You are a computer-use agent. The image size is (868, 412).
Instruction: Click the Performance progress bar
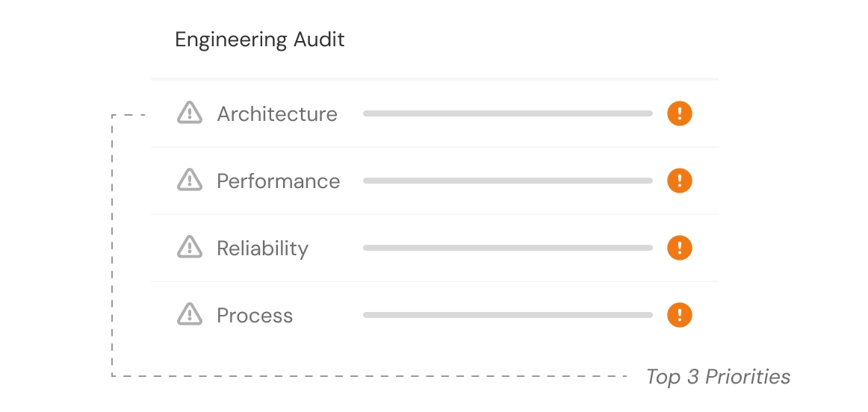click(x=507, y=181)
